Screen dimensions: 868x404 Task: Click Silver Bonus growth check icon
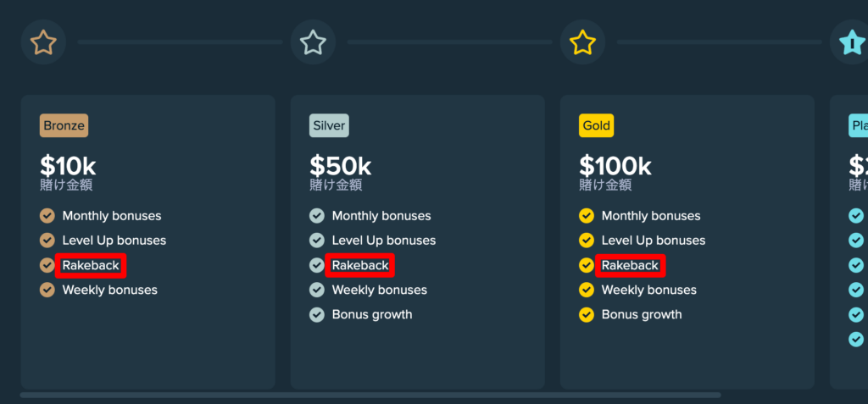[x=317, y=315]
